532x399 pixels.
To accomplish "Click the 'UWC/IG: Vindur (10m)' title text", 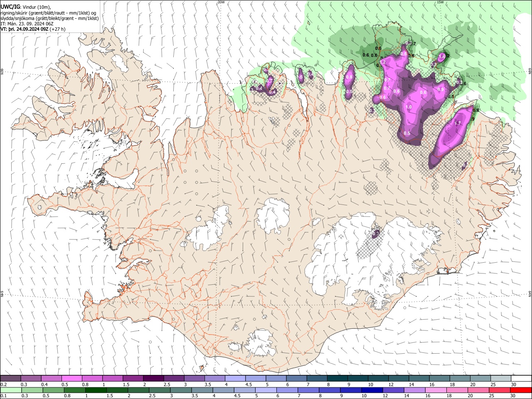I will tap(26, 7).
